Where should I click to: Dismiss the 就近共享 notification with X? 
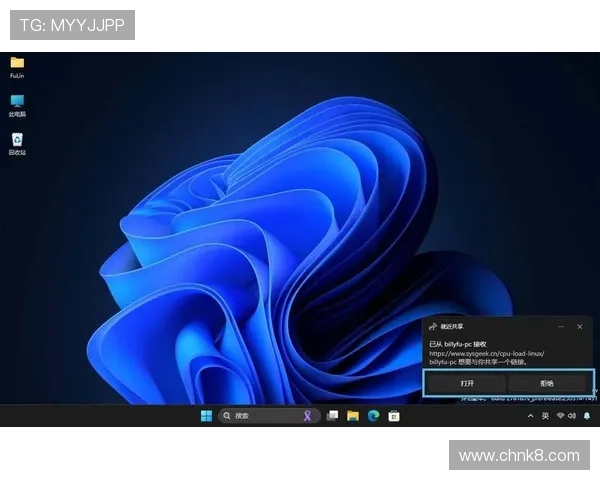coord(580,326)
